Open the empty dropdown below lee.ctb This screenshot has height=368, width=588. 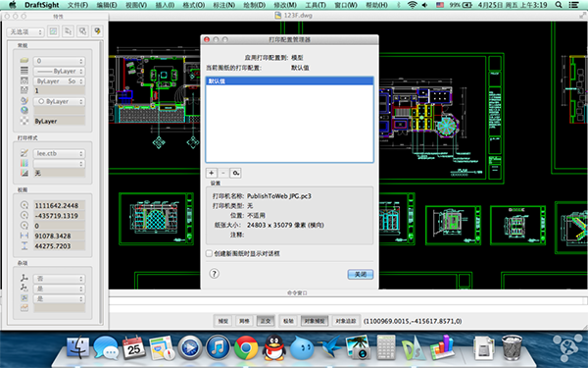[59, 163]
